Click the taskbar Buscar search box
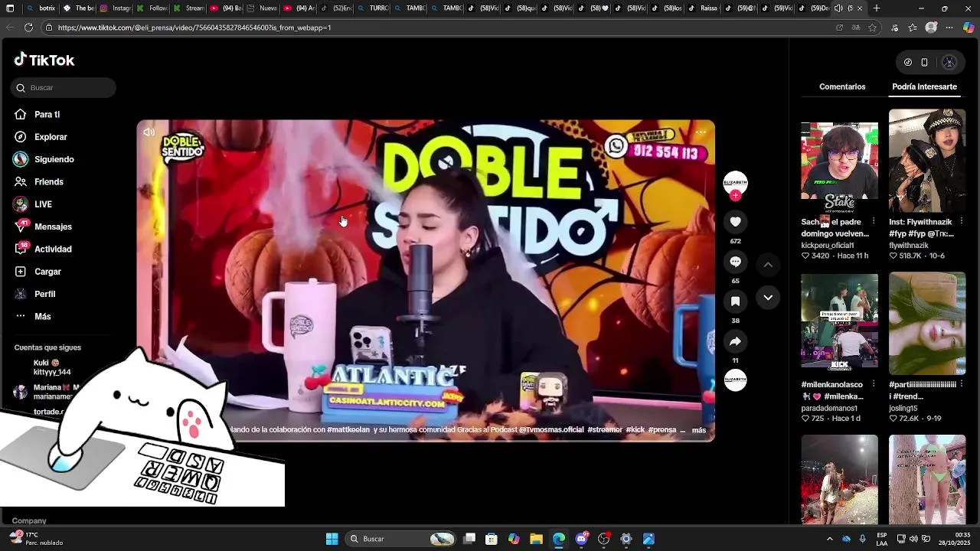Viewport: 980px width, 551px height. coord(402,539)
